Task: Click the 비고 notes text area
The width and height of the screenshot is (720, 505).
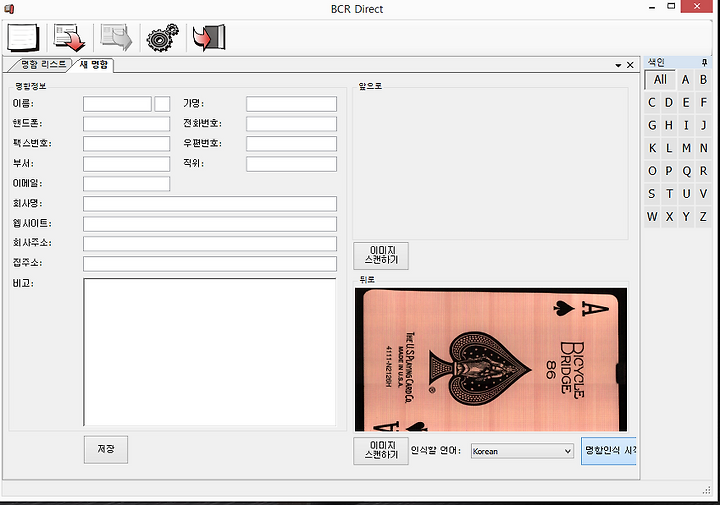Action: click(x=210, y=352)
